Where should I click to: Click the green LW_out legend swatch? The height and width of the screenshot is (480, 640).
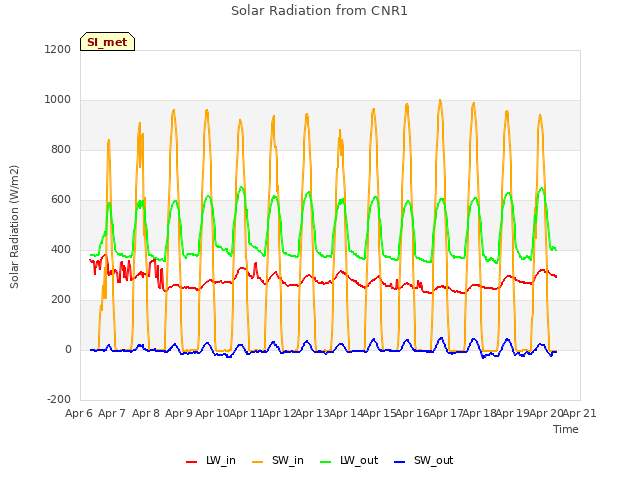pos(326,462)
